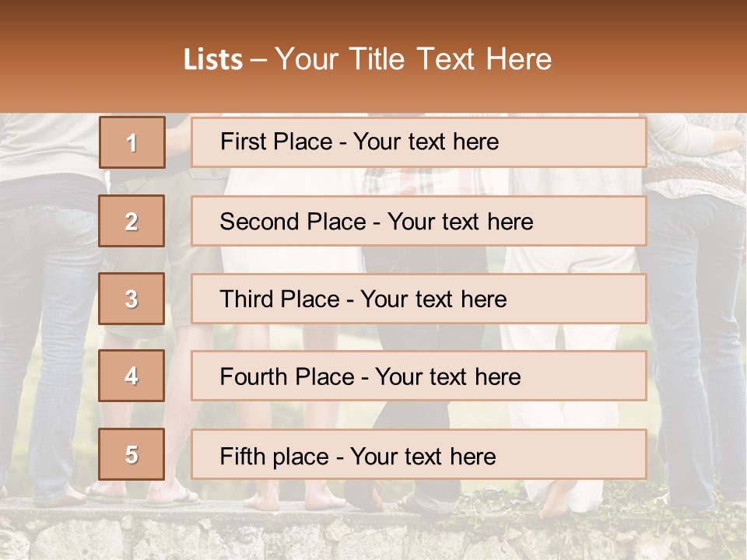Click "Your Title Text Here" in the title
Viewport: 747px width, 560px height.
(x=413, y=59)
